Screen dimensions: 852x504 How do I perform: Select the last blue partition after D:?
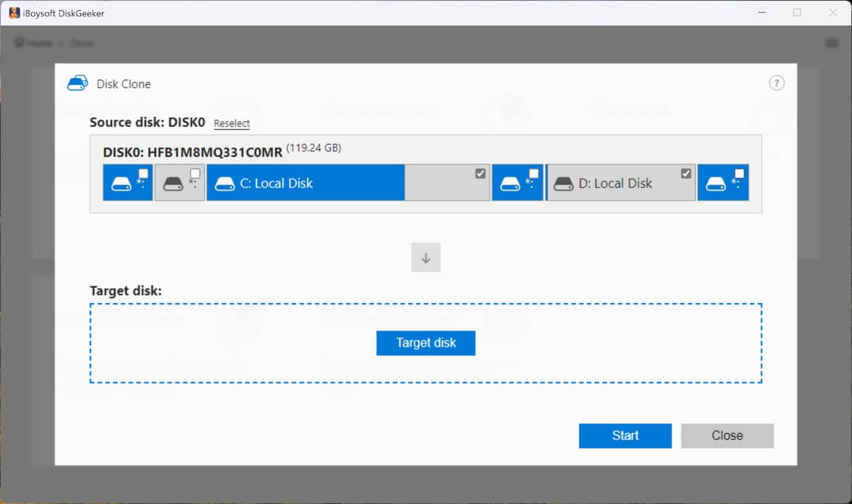[x=723, y=183]
